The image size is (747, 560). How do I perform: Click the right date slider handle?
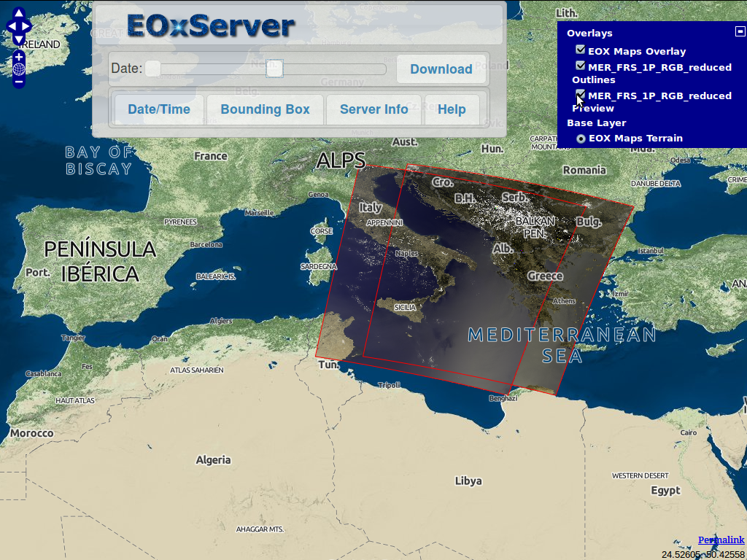pyautogui.click(x=274, y=69)
